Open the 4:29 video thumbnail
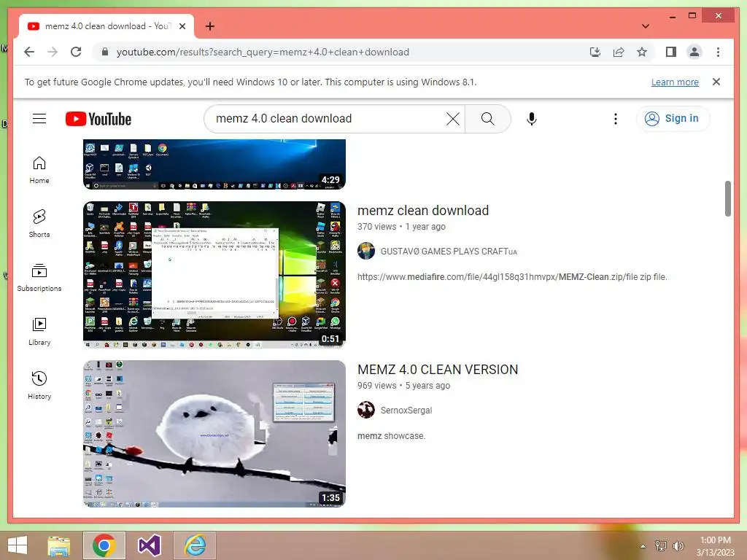The image size is (747, 560). pos(214,164)
